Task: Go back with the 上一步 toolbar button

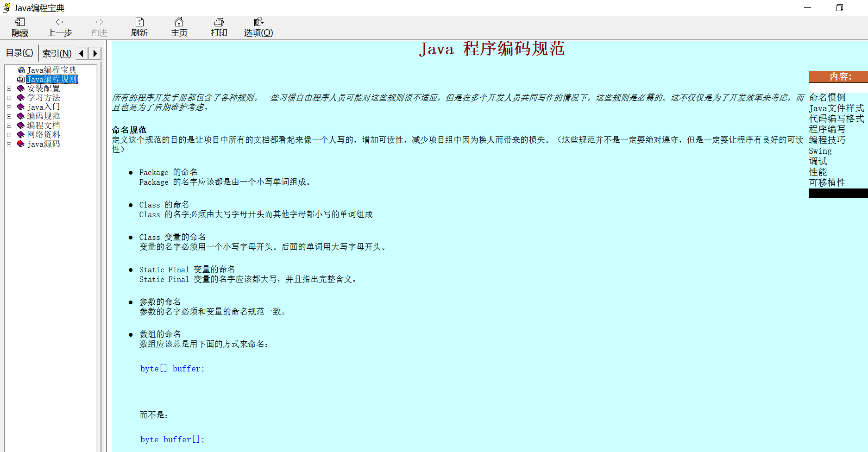Action: click(x=60, y=27)
